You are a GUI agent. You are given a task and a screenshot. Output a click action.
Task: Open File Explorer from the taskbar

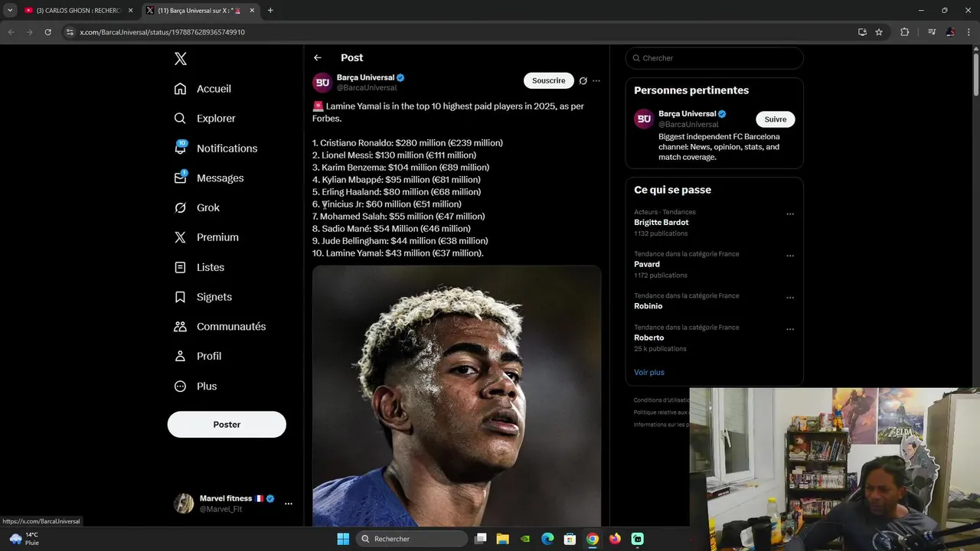tap(503, 539)
